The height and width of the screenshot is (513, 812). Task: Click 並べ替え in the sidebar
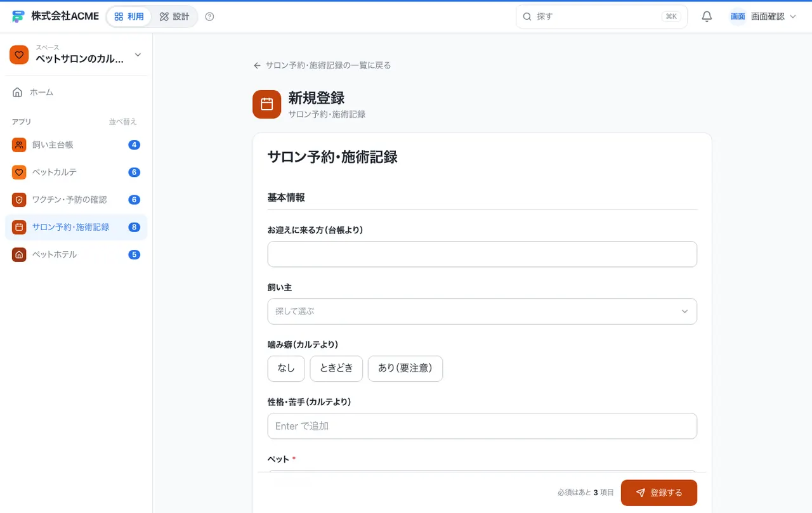(x=122, y=122)
